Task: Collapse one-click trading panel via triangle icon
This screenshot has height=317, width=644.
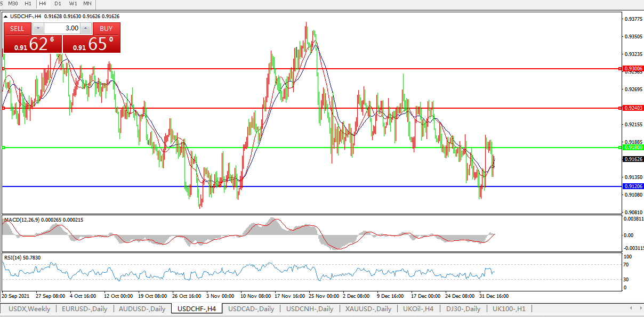Action: (6, 17)
